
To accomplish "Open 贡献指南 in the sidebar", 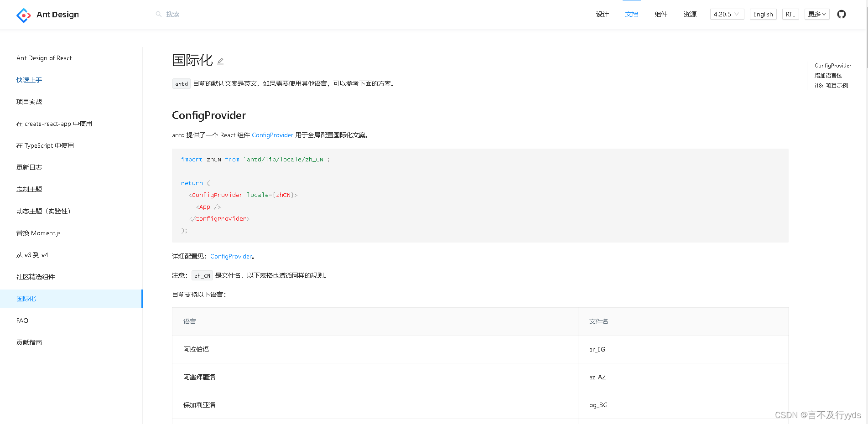I will (x=29, y=342).
